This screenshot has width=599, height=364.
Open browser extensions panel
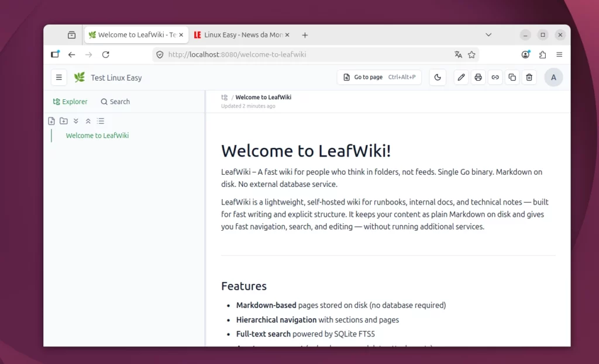542,54
